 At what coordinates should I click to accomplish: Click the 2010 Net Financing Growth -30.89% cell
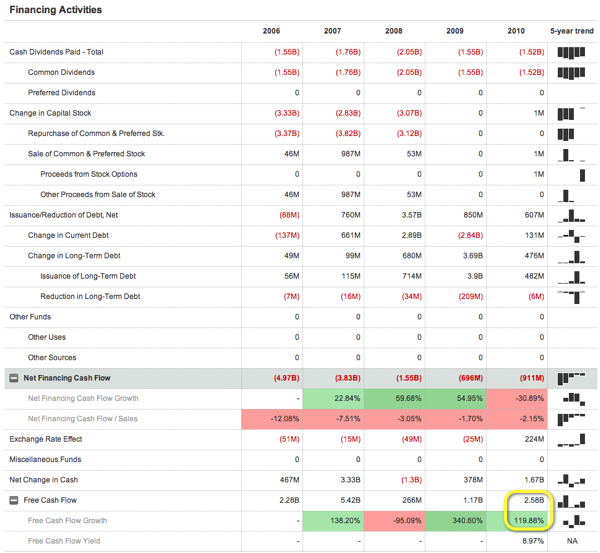pos(517,398)
